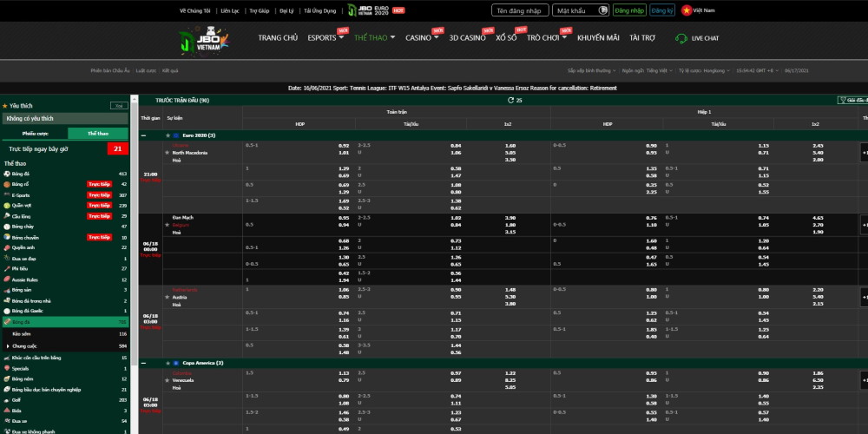868x434 pixels.
Task: Open the KHUYẾN MÃI menu item
Action: click(598, 38)
